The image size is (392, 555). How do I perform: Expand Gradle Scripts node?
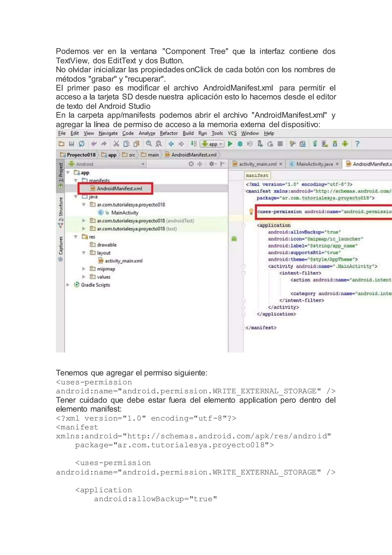[x=68, y=285]
